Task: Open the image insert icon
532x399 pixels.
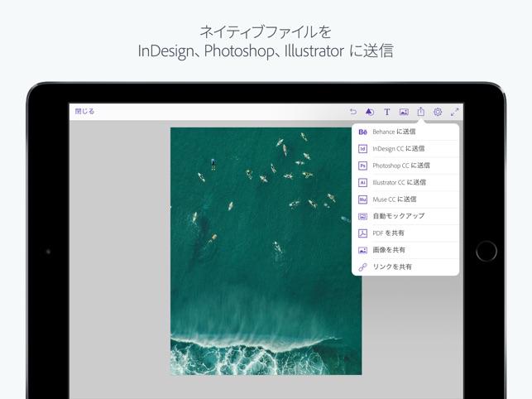Action: click(404, 112)
